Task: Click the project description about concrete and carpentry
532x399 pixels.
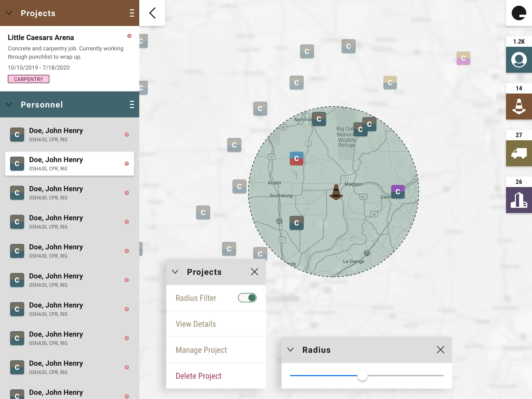Action: (65, 52)
